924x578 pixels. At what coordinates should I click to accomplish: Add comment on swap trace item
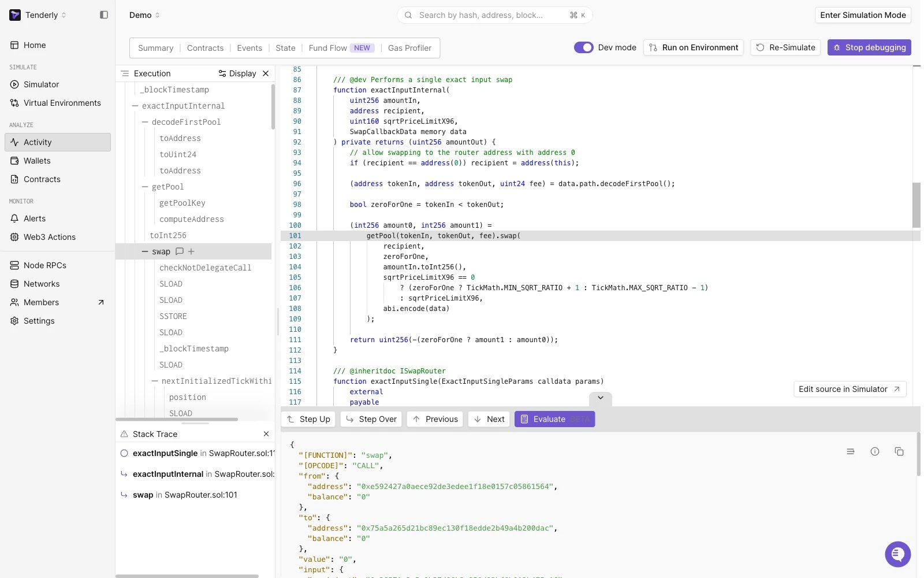point(180,251)
